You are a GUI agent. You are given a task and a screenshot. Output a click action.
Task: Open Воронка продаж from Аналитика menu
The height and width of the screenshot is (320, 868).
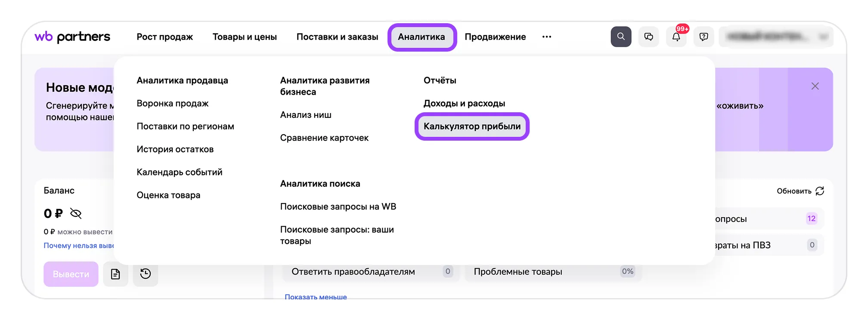pyautogui.click(x=172, y=103)
